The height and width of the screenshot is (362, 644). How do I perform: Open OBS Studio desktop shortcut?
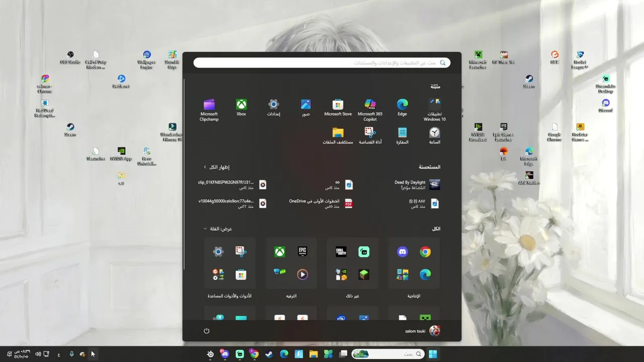[70, 57]
